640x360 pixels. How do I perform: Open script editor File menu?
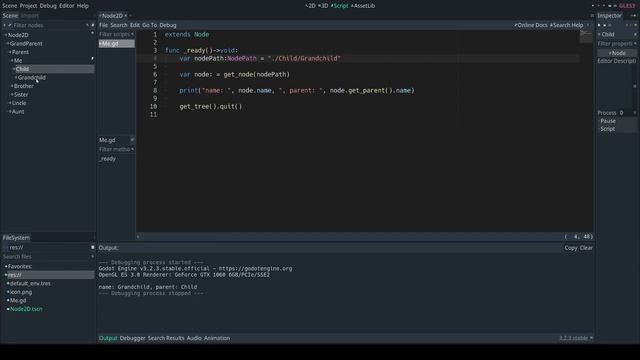click(103, 25)
